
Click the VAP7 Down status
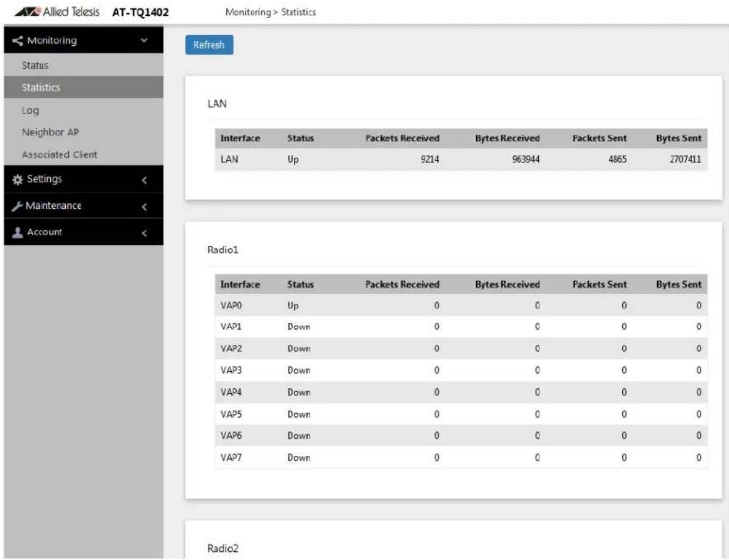(299, 458)
